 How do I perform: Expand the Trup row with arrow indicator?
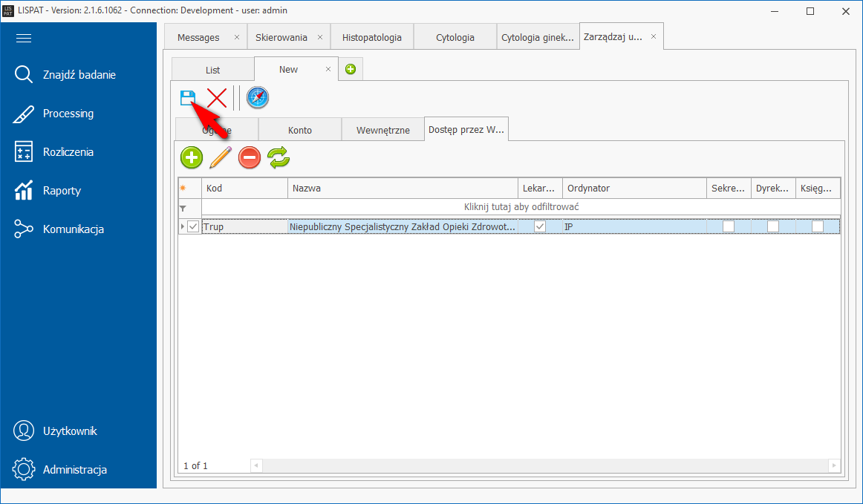183,226
